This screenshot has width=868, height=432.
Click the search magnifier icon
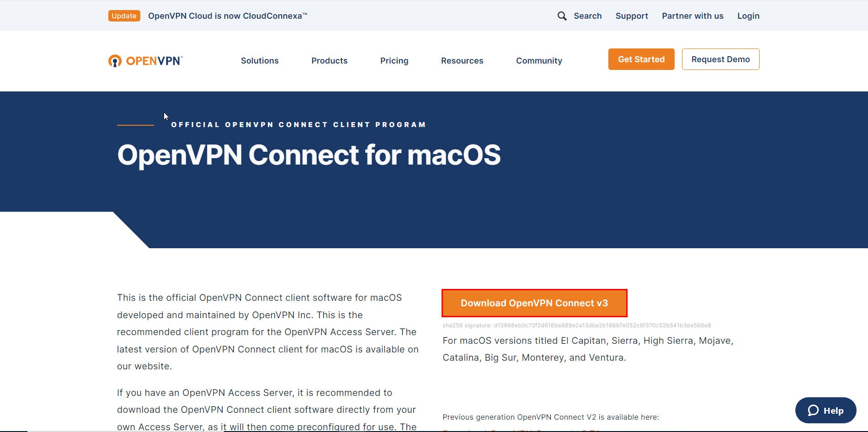[x=562, y=16]
